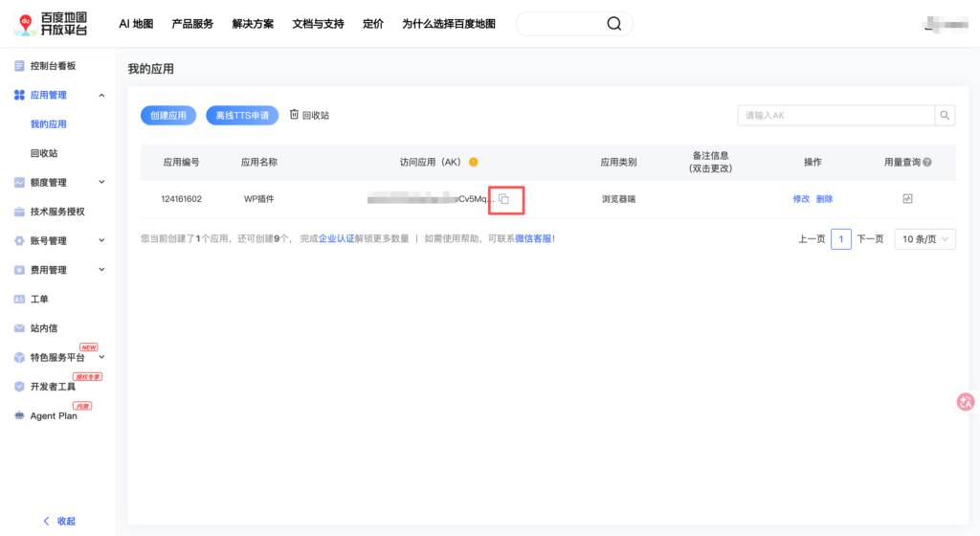Open the 解决方案 top menu
The image size is (980, 536).
click(x=253, y=24)
